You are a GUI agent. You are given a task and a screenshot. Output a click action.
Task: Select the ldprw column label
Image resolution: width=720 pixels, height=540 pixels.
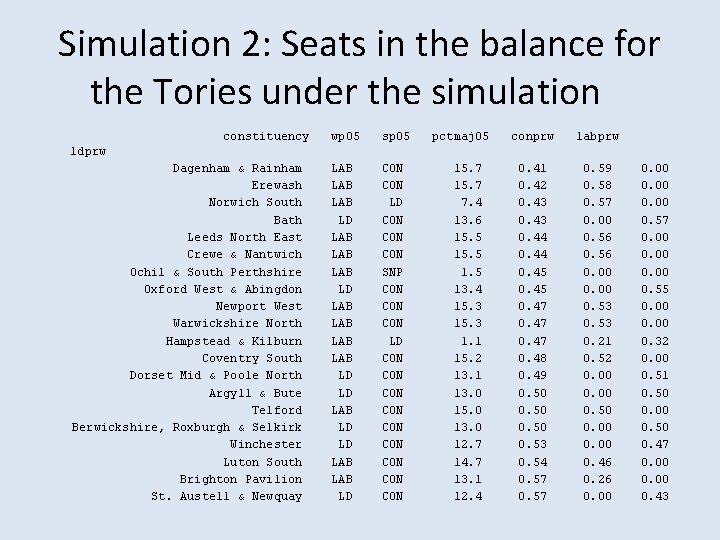click(x=90, y=151)
